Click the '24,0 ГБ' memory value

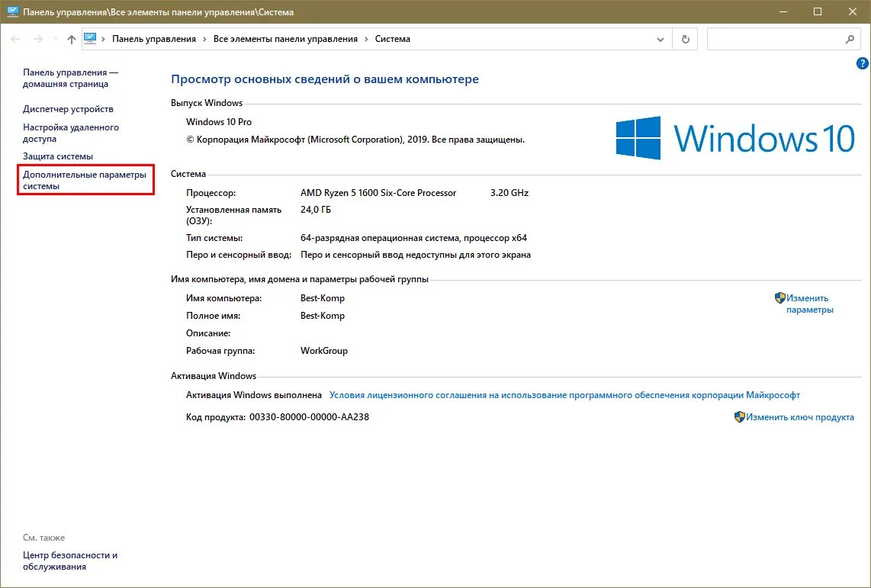[316, 209]
